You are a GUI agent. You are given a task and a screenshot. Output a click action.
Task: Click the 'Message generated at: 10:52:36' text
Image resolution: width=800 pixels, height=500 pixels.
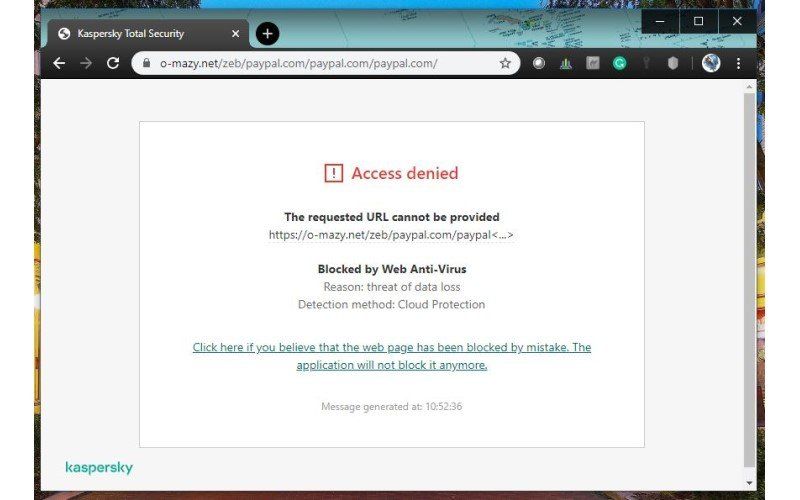pyautogui.click(x=391, y=407)
